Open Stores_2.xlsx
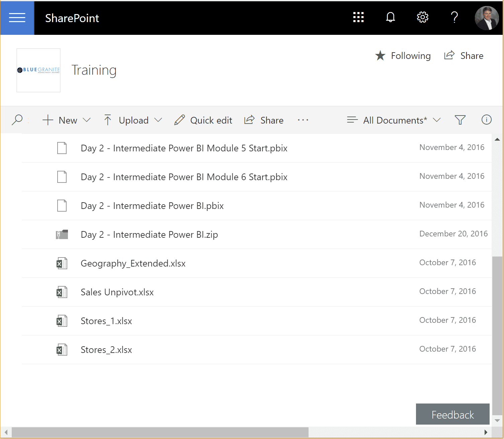504x439 pixels. (106, 350)
